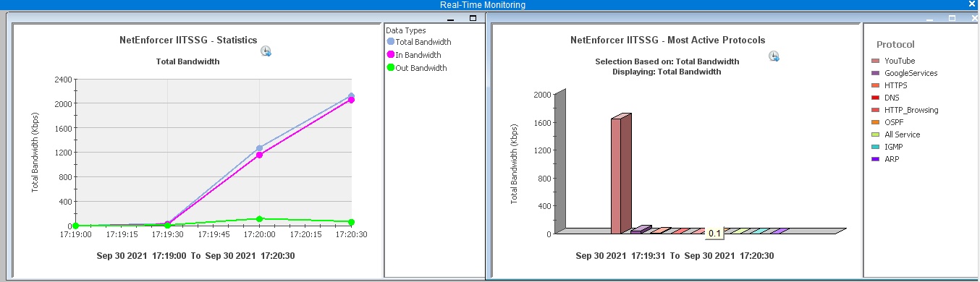Select the Out Bandwidth green legend marker

pyautogui.click(x=391, y=68)
